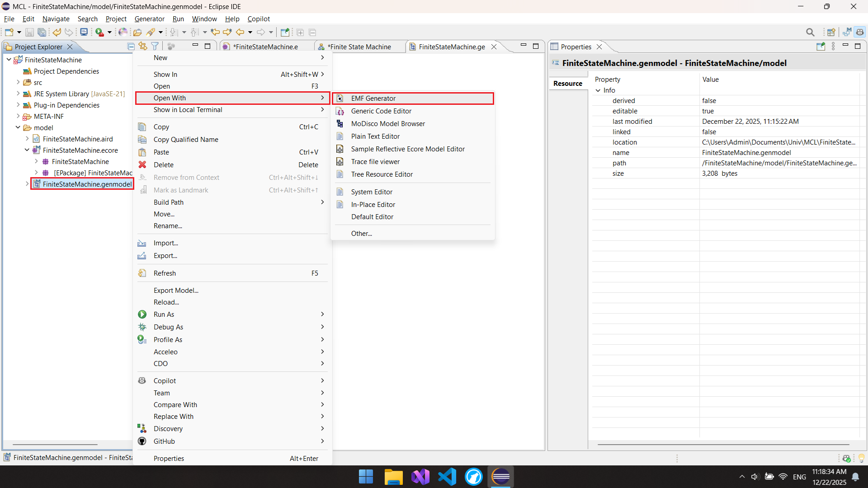Collapse the model folder in tree
The height and width of the screenshot is (488, 868).
click(18, 127)
